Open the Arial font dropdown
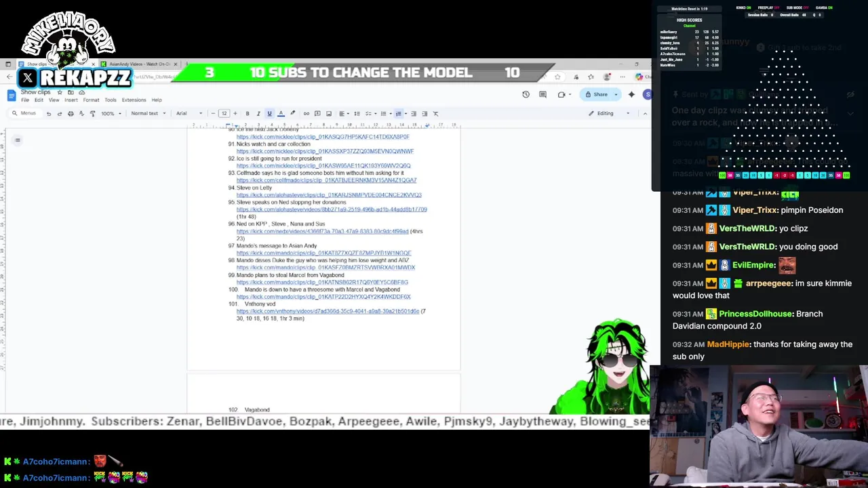 point(189,114)
